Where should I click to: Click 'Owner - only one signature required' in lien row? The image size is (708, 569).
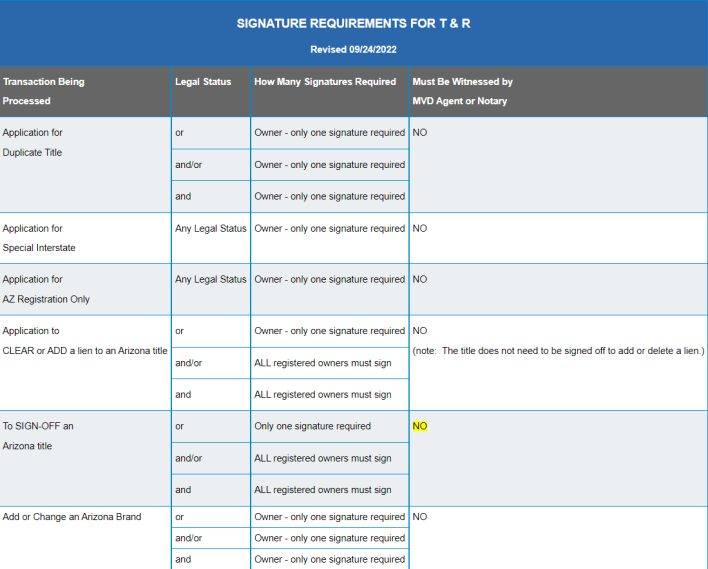[x=330, y=331]
